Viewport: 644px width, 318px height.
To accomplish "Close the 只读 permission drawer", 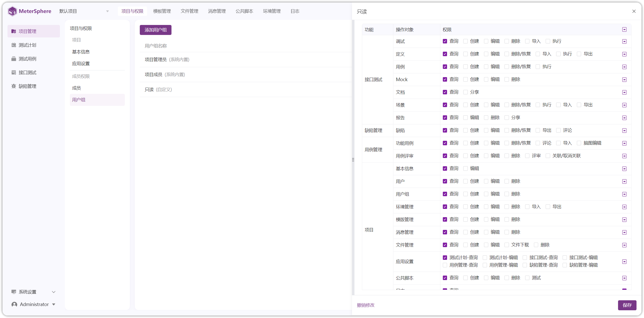I will click(x=634, y=11).
